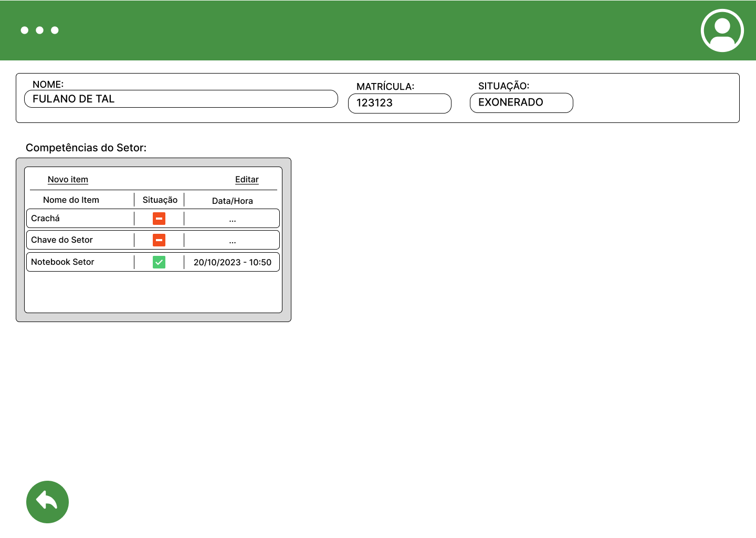Toggle the Crachá red status box
The image size is (756, 538).
tap(159, 219)
